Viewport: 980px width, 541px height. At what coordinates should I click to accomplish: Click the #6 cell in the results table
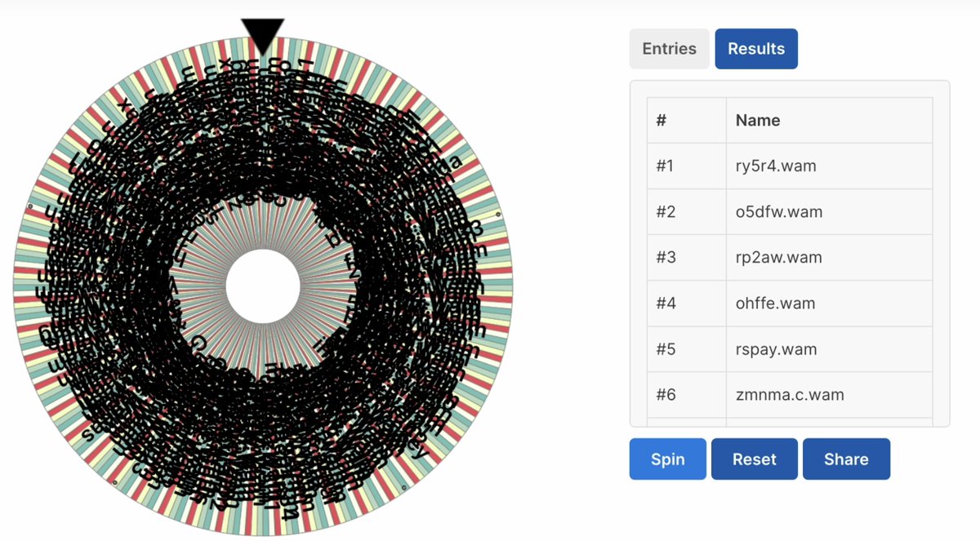[x=687, y=395]
